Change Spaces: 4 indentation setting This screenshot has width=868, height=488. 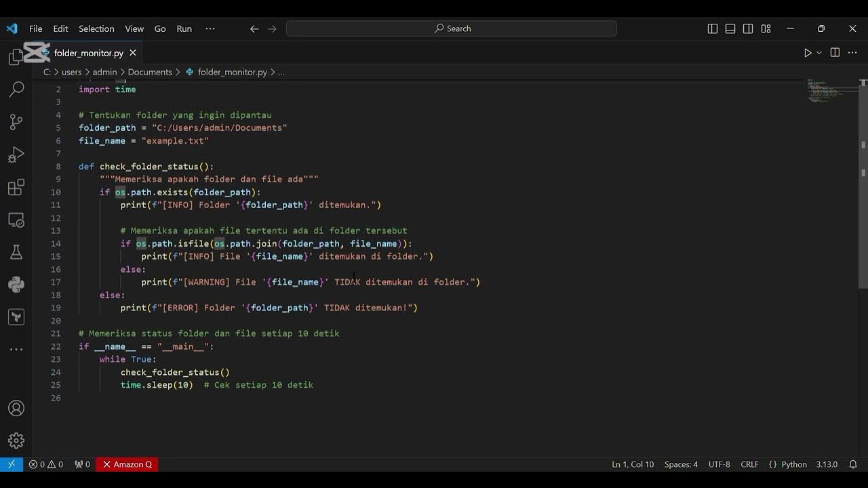(x=681, y=464)
